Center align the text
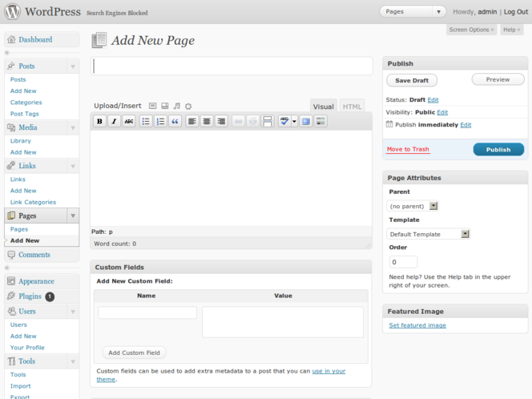The image size is (532, 399). point(207,121)
